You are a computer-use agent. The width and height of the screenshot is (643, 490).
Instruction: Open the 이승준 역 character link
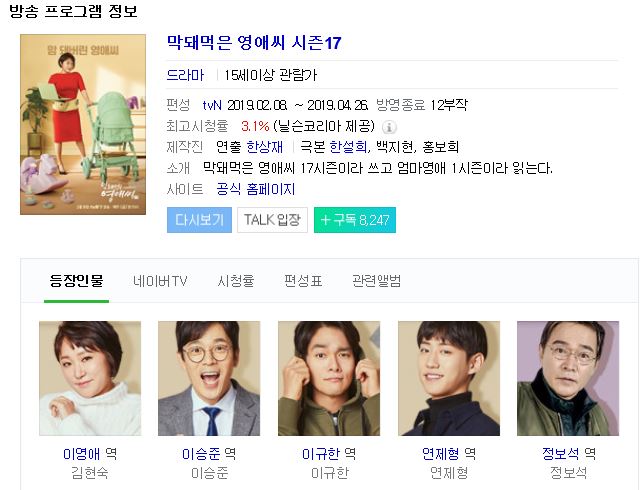tap(209, 454)
